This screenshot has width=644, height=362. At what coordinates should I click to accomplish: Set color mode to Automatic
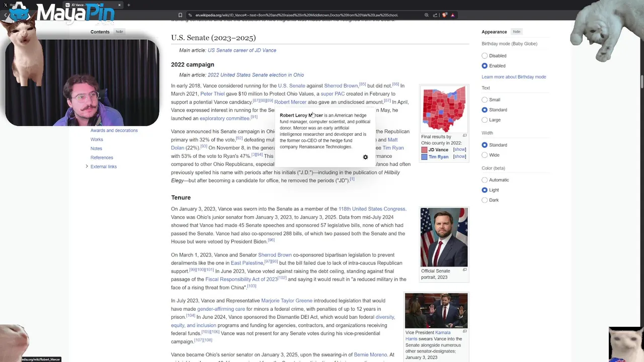click(485, 180)
